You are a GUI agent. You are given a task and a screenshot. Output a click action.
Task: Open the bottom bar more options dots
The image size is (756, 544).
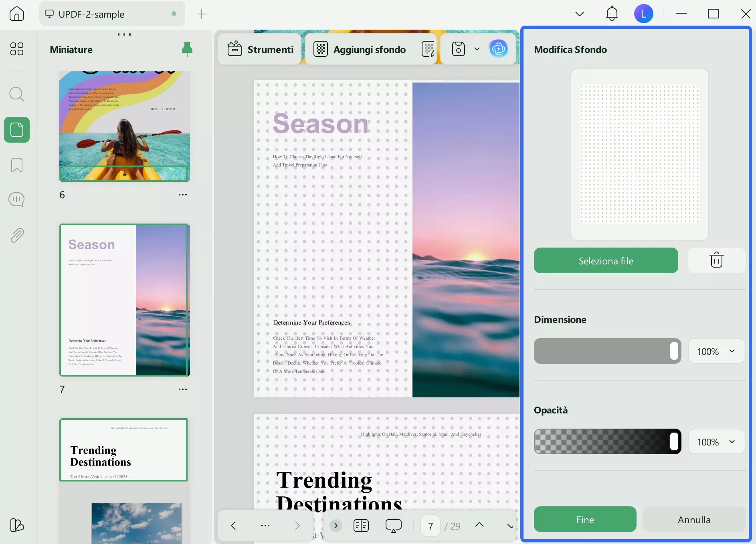265,526
